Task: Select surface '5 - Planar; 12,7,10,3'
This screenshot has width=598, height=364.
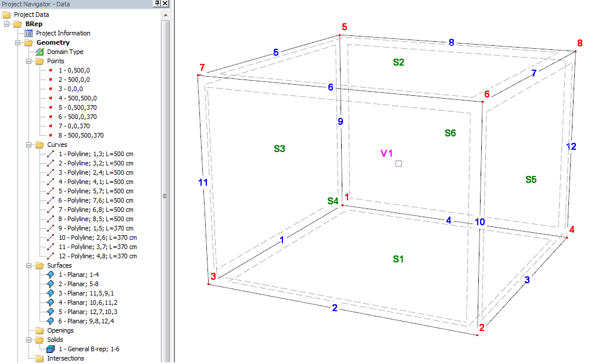Action: pos(88,312)
